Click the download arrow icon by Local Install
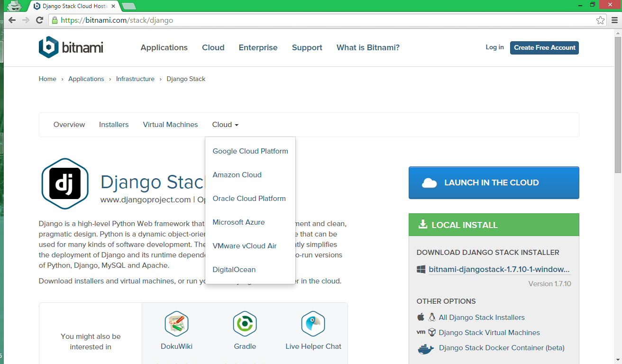Image resolution: width=622 pixels, height=364 pixels. (x=423, y=224)
